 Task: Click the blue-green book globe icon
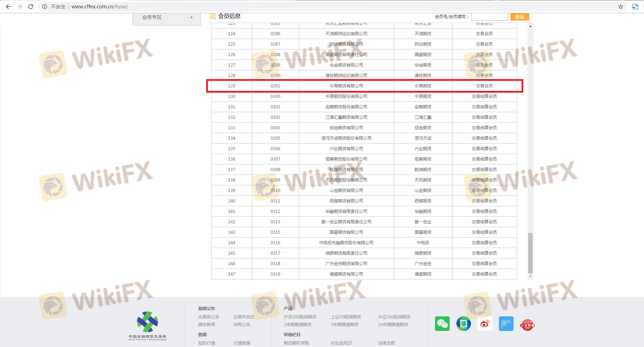coord(463,324)
